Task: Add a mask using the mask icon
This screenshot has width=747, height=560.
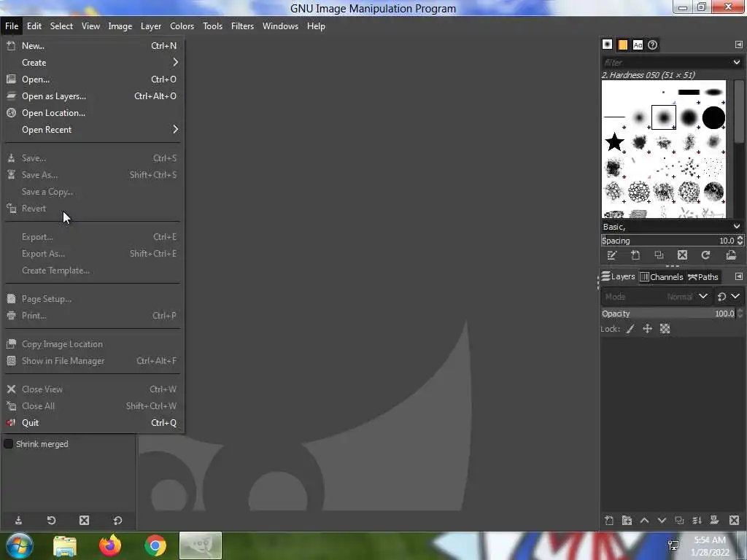Action: coord(714,521)
